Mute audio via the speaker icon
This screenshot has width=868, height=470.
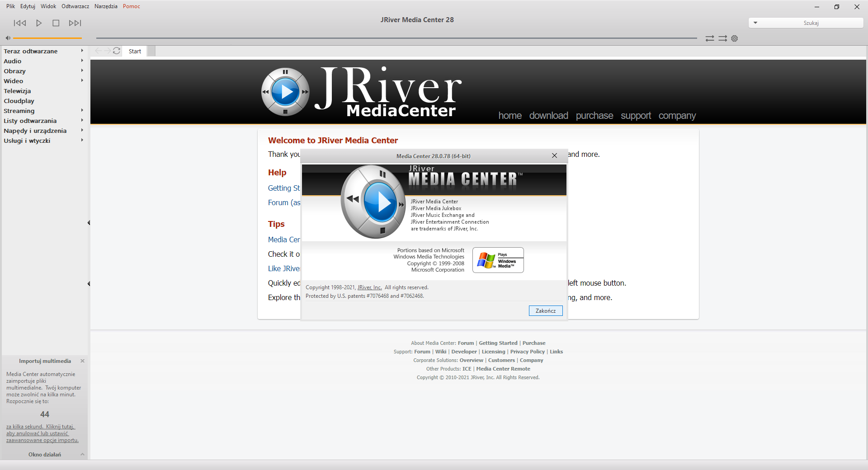pyautogui.click(x=8, y=38)
